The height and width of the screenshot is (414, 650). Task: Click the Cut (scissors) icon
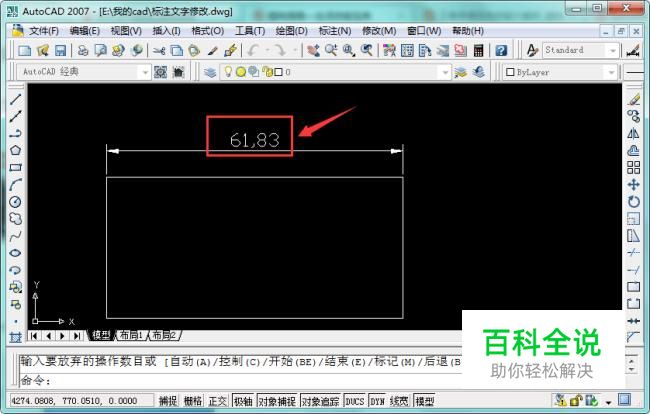tap(159, 51)
